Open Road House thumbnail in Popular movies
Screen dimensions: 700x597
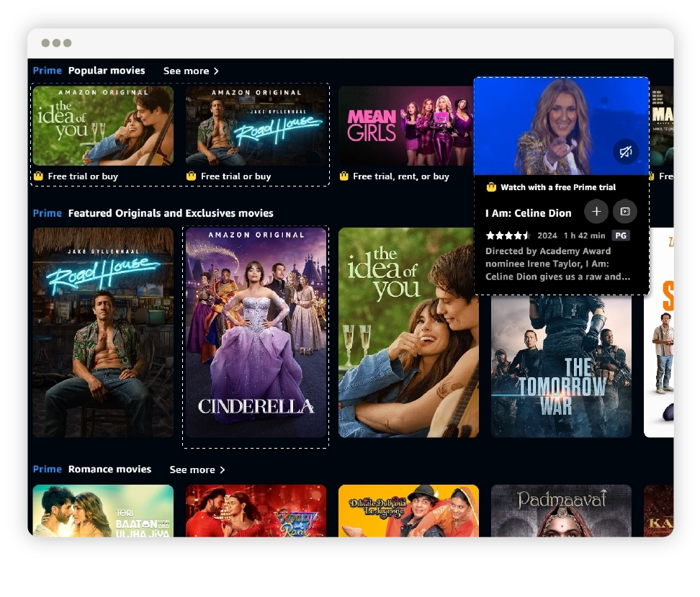click(x=256, y=126)
